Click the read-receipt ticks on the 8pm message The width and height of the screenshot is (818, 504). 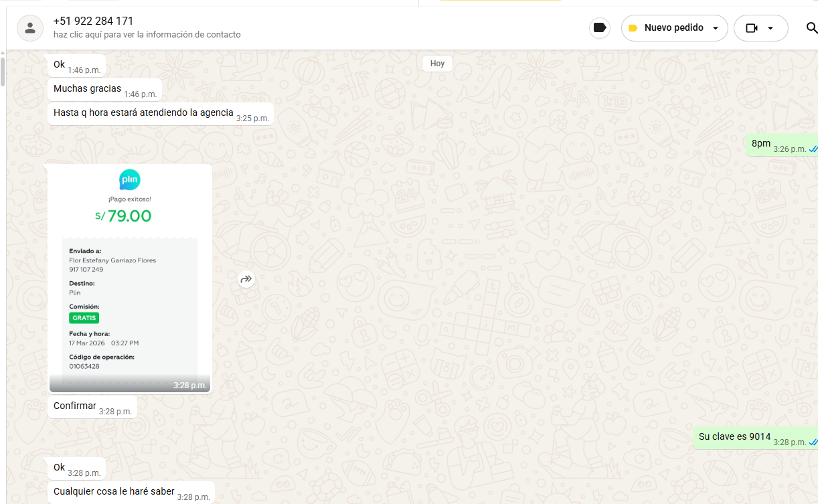click(x=813, y=149)
